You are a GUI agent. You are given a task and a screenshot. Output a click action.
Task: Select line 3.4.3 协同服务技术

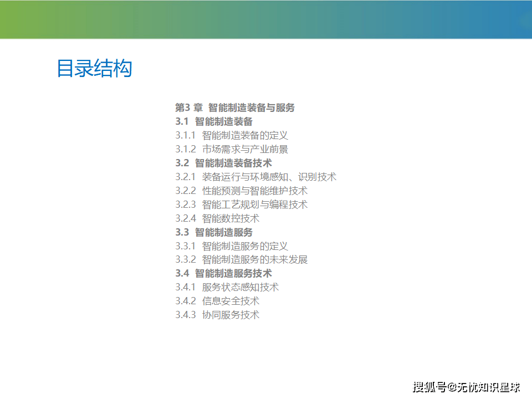point(217,315)
